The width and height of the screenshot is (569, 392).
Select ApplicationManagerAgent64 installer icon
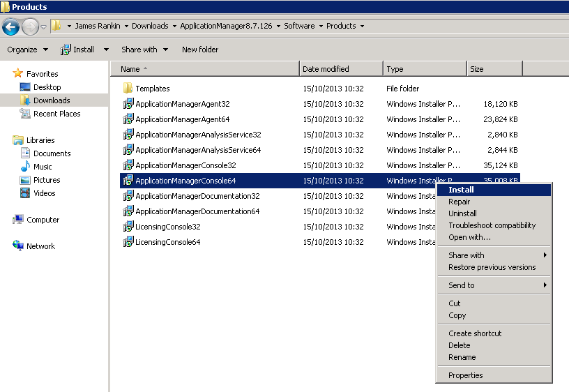pos(128,119)
